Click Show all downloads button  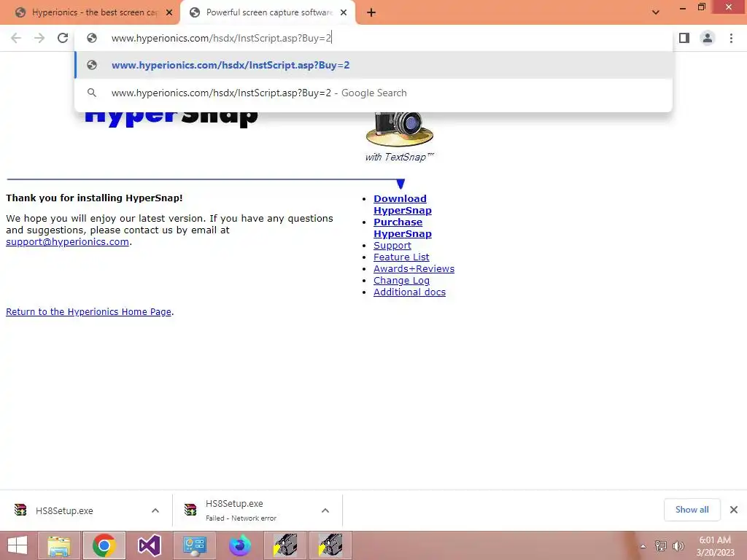692,510
